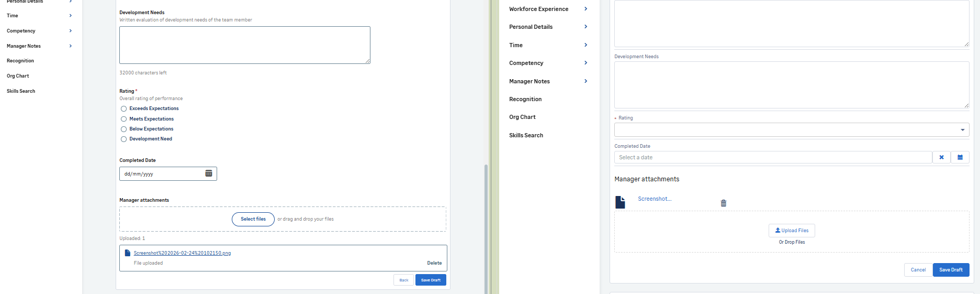Open calendar picker icon in left Completed Date field

tap(209, 173)
